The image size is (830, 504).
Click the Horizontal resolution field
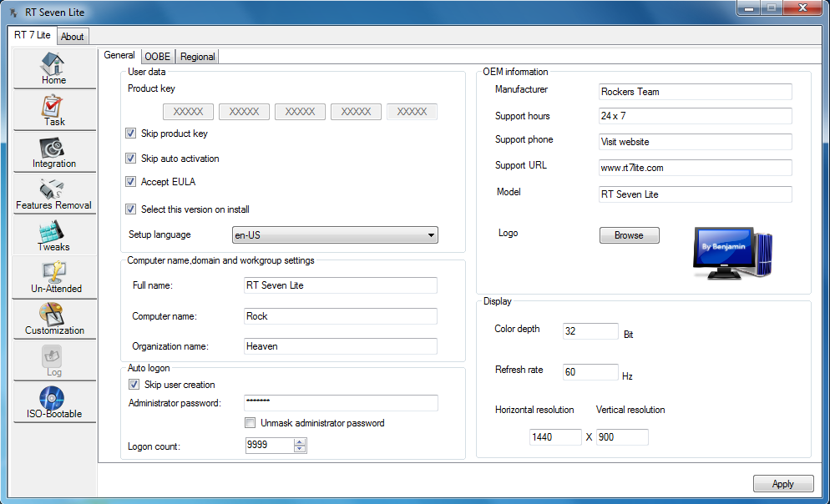click(555, 437)
